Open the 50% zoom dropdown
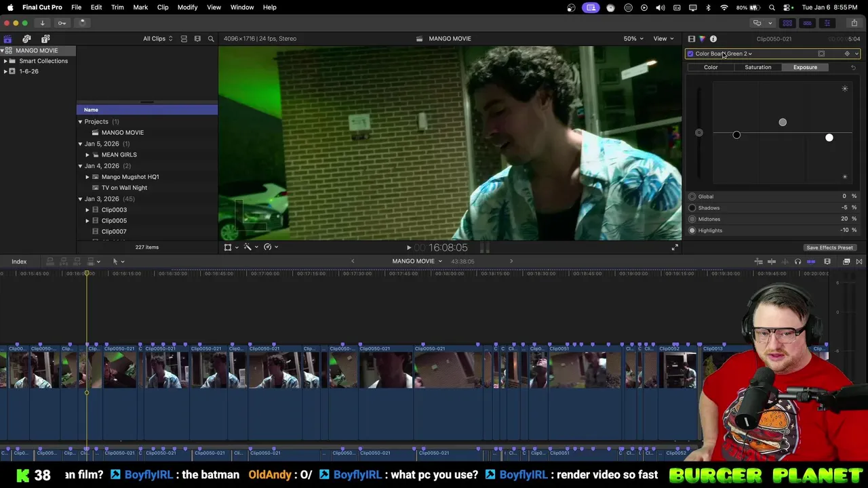868x488 pixels. coord(633,39)
